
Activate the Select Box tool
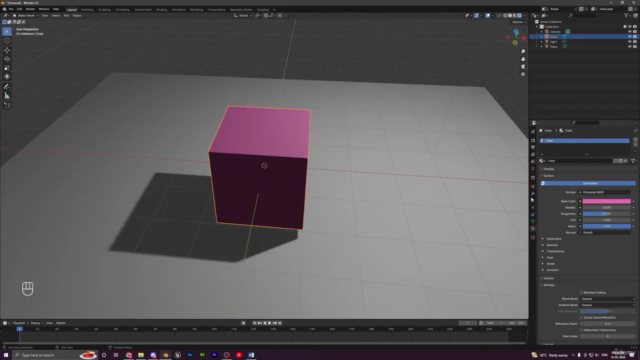tap(7, 31)
